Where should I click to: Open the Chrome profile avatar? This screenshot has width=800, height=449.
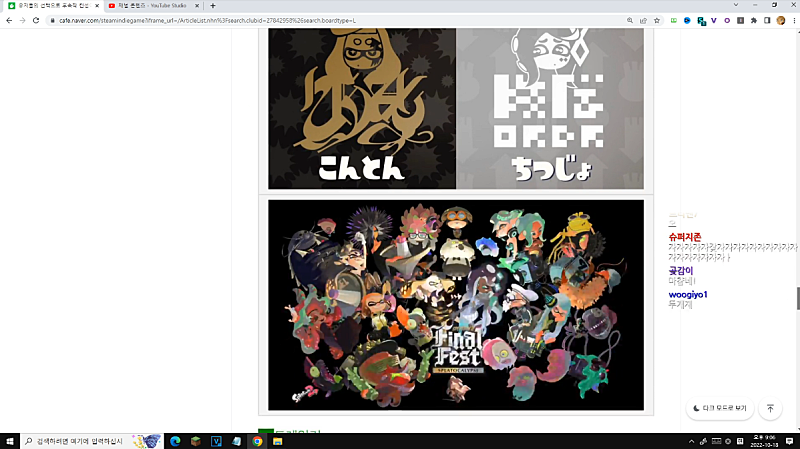[x=781, y=20]
